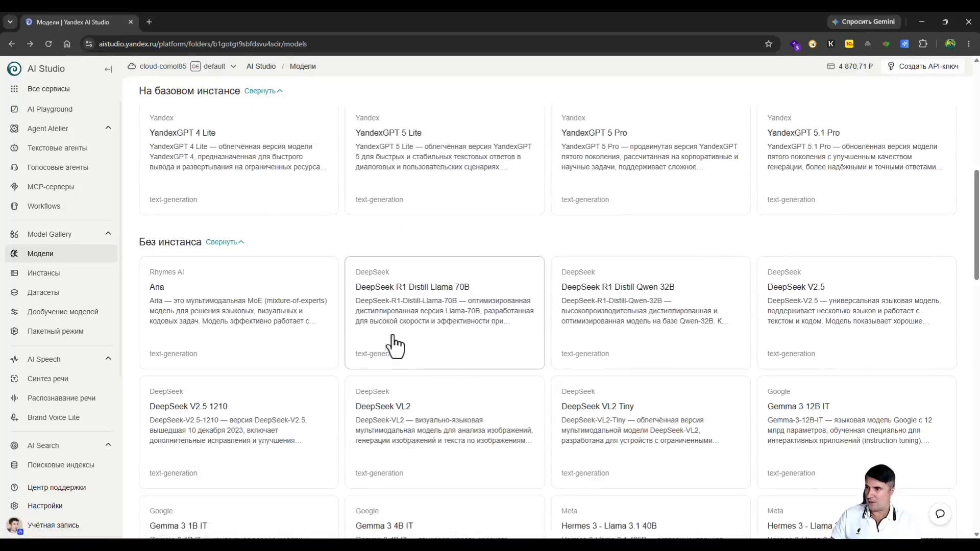
Task: Bookmark this page with the star icon
Action: 769,44
